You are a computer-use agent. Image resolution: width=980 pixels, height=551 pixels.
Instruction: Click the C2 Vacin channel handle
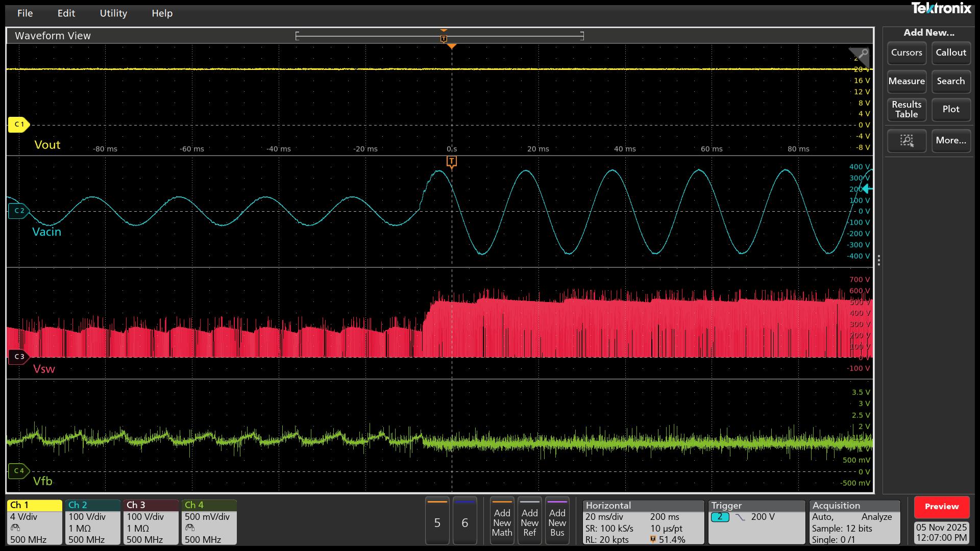pos(19,211)
